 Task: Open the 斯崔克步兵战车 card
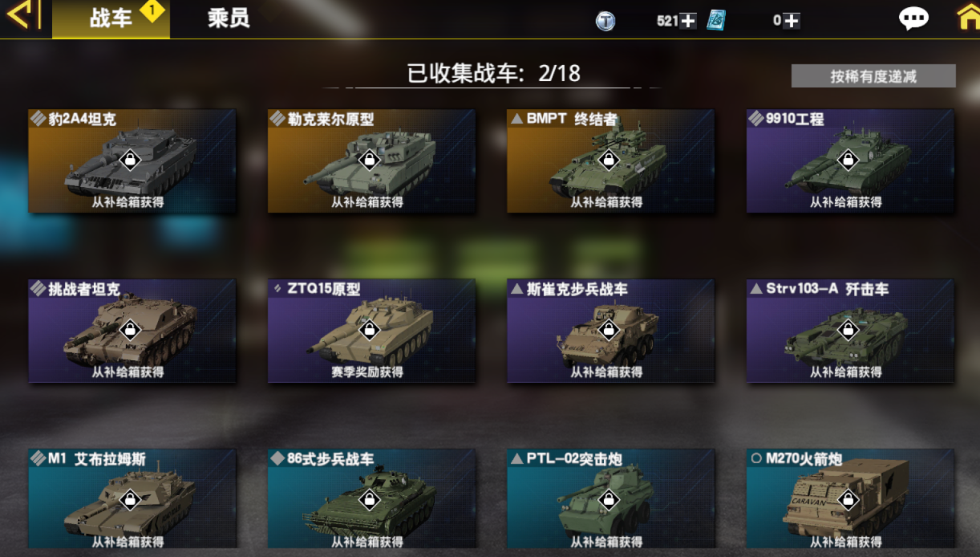pos(610,331)
